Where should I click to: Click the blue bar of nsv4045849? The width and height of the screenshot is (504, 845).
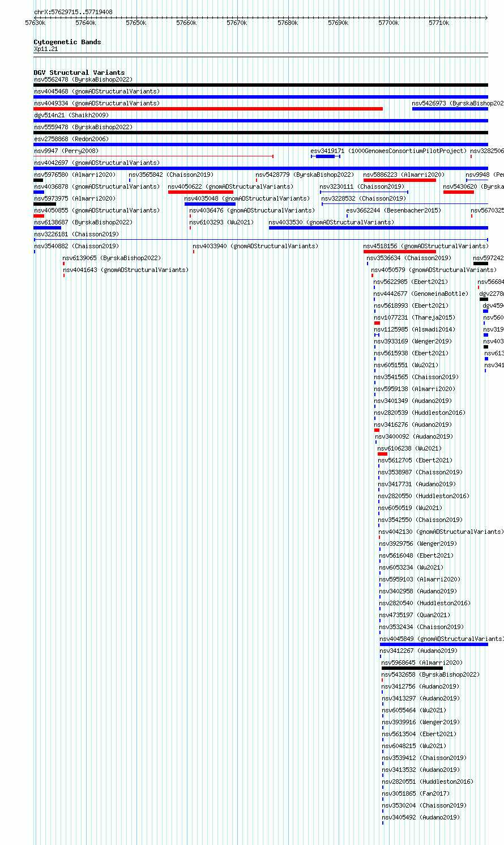point(434,644)
